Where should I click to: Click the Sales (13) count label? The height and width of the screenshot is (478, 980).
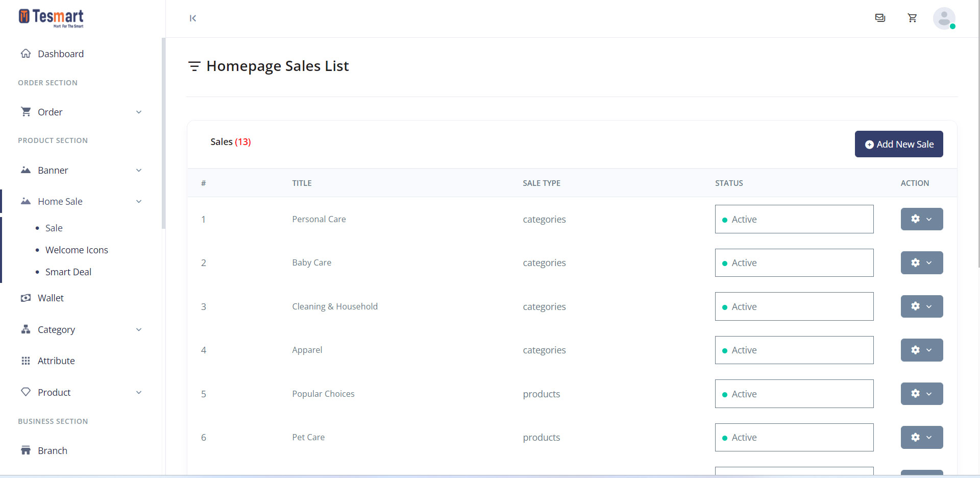tap(231, 141)
